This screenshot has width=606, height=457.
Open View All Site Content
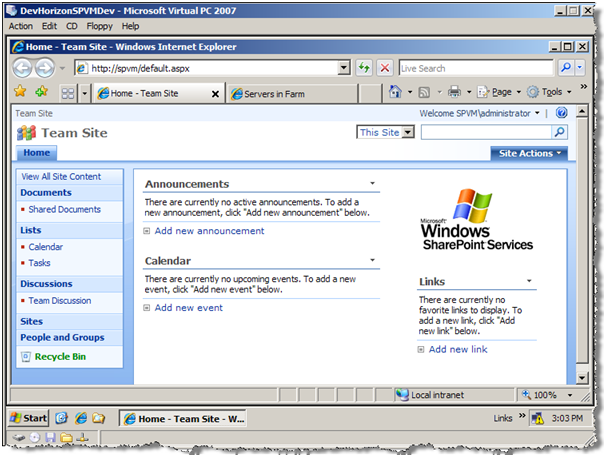[x=61, y=177]
